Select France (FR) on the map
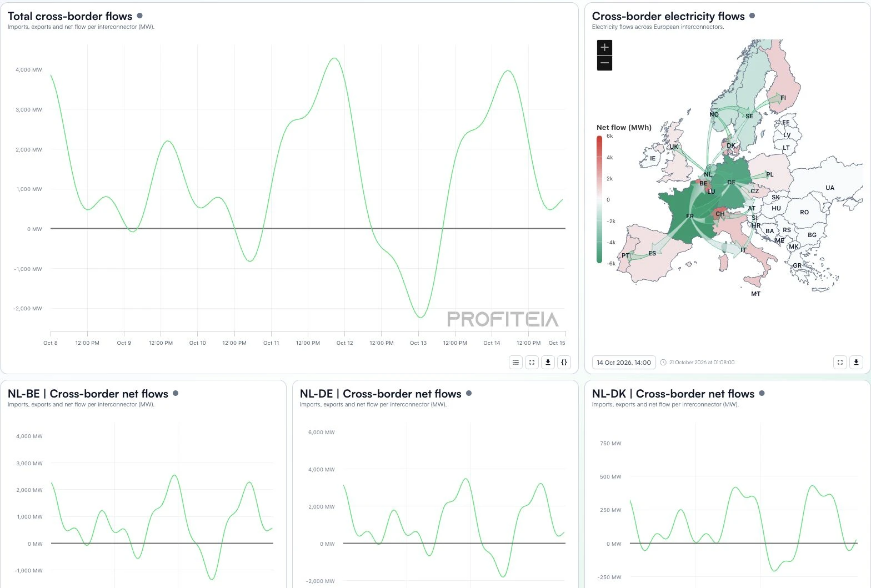Viewport: 871px width, 588px height. coord(690,216)
